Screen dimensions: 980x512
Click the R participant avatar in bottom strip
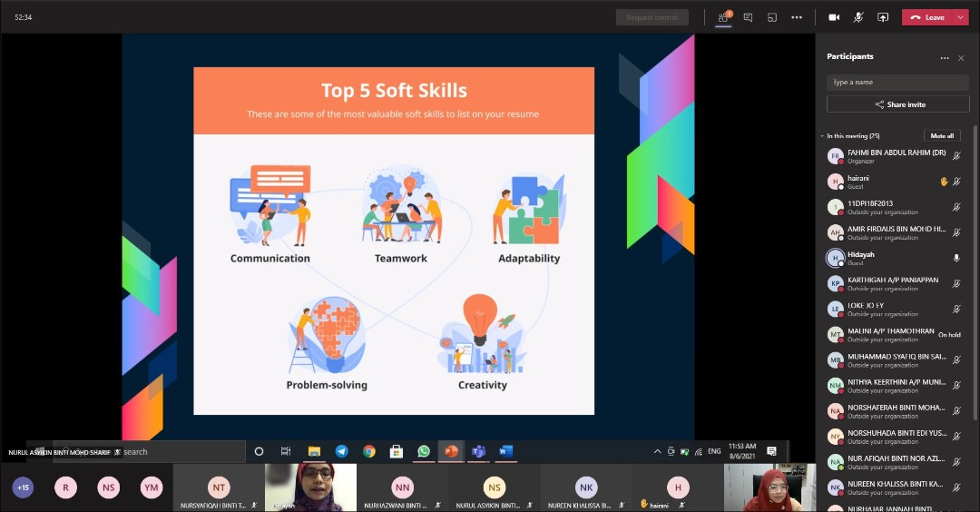click(x=65, y=487)
